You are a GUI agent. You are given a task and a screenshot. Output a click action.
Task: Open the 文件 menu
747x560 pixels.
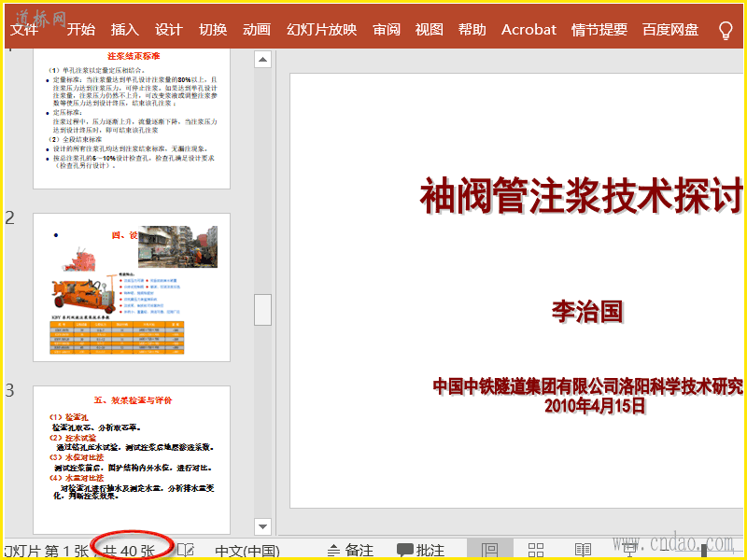pyautogui.click(x=24, y=30)
